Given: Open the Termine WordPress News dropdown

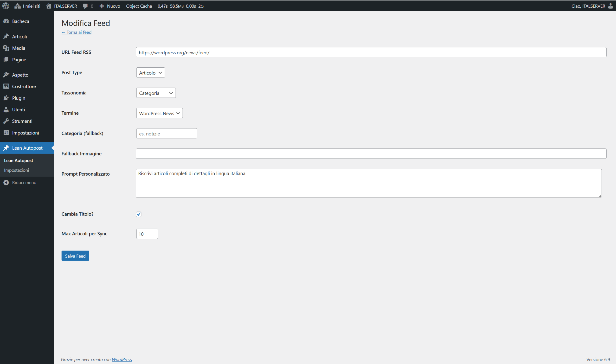Looking at the screenshot, I should tap(159, 113).
